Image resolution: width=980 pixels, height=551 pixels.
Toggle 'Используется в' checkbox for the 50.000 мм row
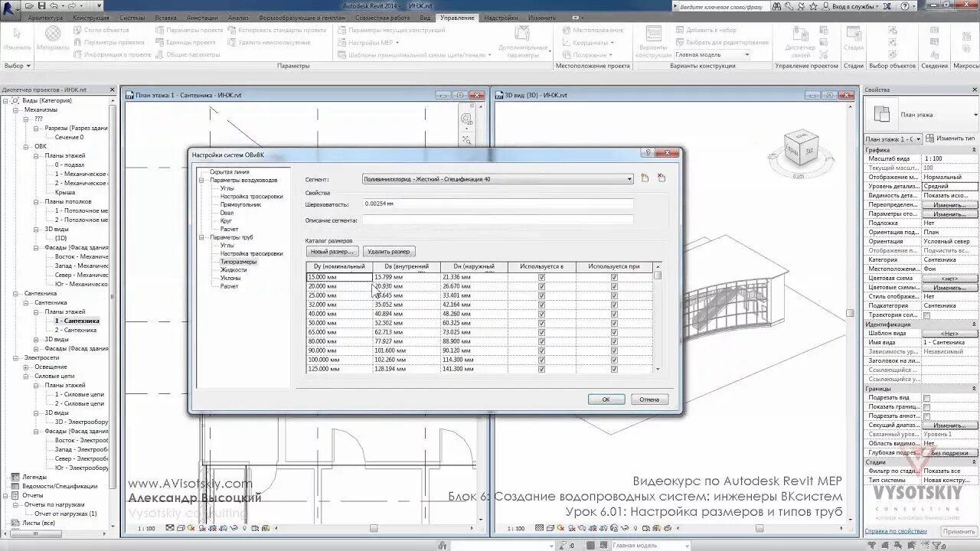coord(541,323)
